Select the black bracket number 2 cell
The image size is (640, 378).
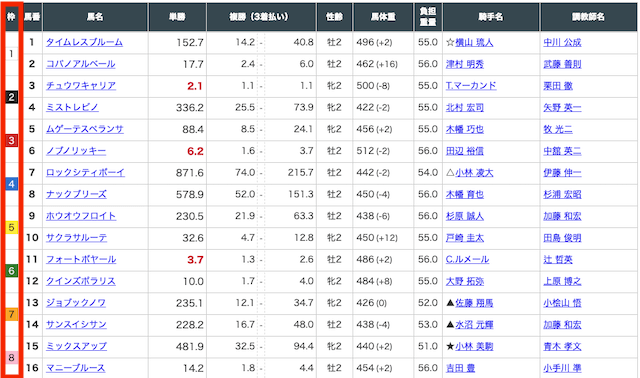11,97
